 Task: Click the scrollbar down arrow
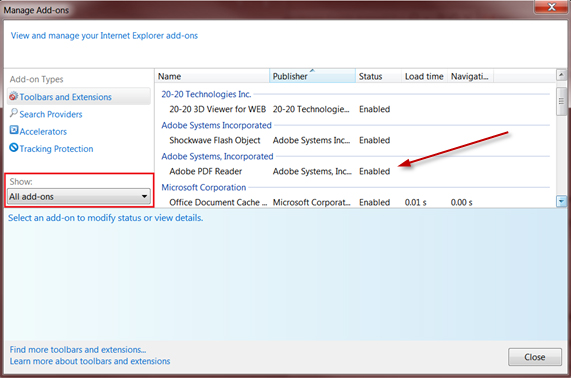[x=561, y=201]
